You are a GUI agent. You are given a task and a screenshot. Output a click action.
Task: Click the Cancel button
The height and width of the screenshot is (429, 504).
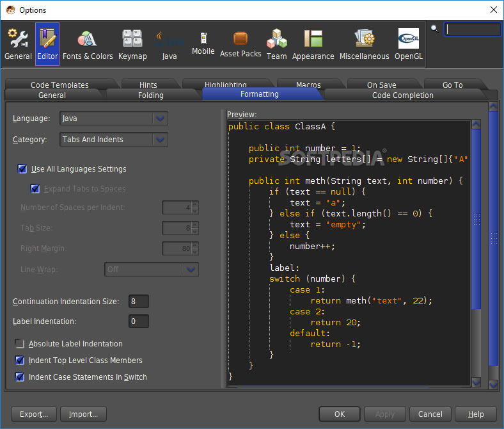tap(430, 414)
